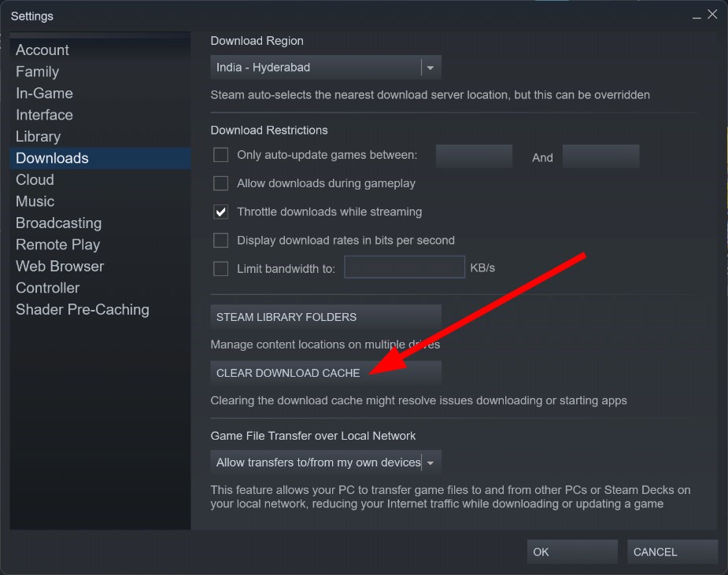The height and width of the screenshot is (575, 728).
Task: Open the Interface settings category
Action: point(100,115)
